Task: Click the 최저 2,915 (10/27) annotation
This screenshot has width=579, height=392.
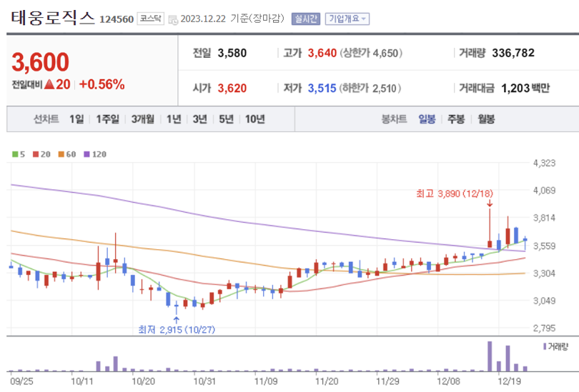Action: 177,329
